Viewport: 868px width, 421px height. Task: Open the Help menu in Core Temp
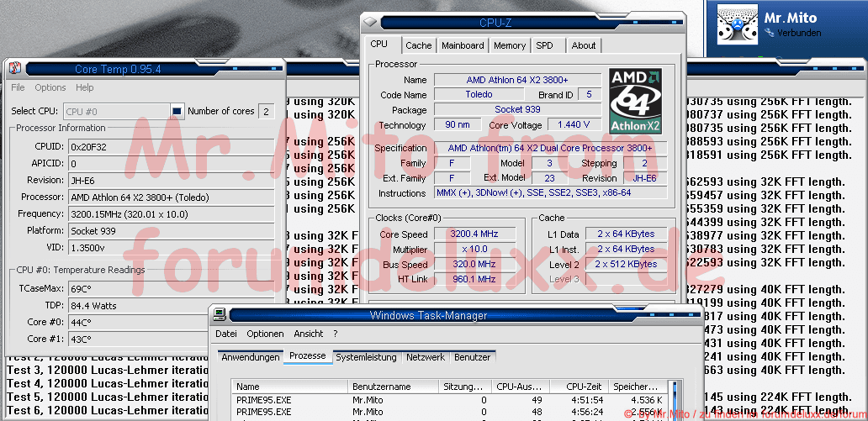click(85, 87)
